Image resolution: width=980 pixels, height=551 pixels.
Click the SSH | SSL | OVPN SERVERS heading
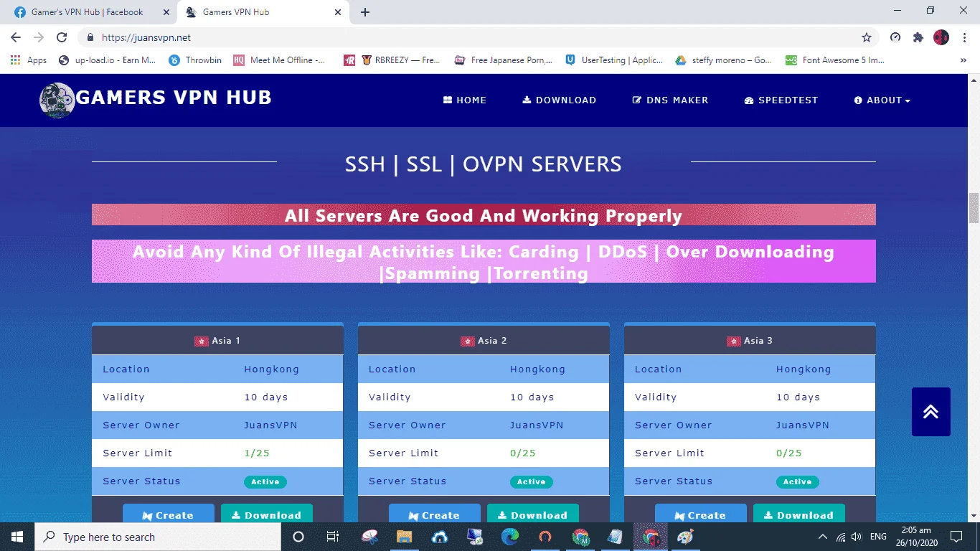coord(484,164)
